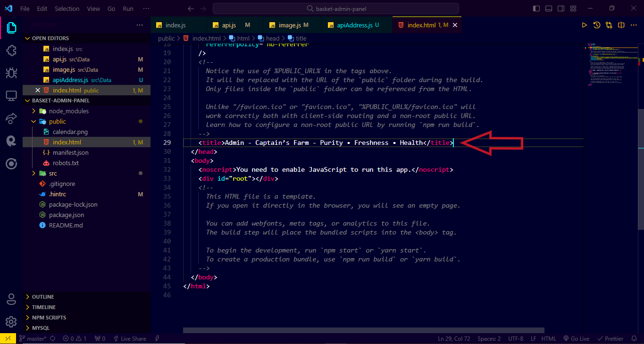Screen dimensions: 644x344
Task: Open the Live Share view in activity bar
Action: (11, 118)
